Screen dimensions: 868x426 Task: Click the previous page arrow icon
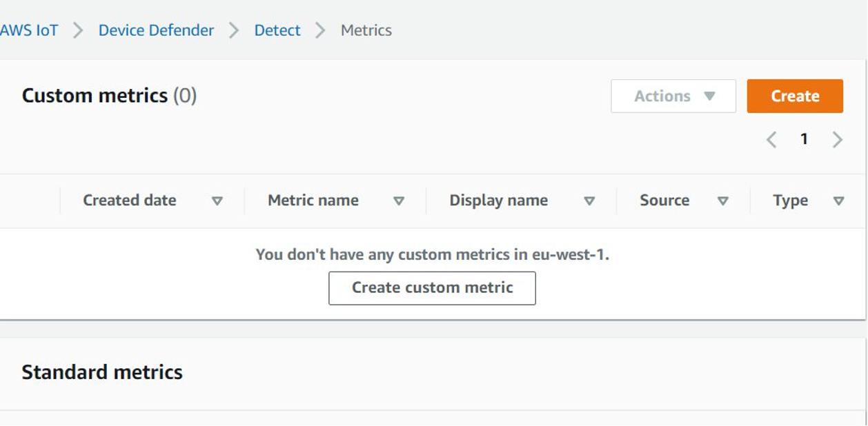(771, 140)
